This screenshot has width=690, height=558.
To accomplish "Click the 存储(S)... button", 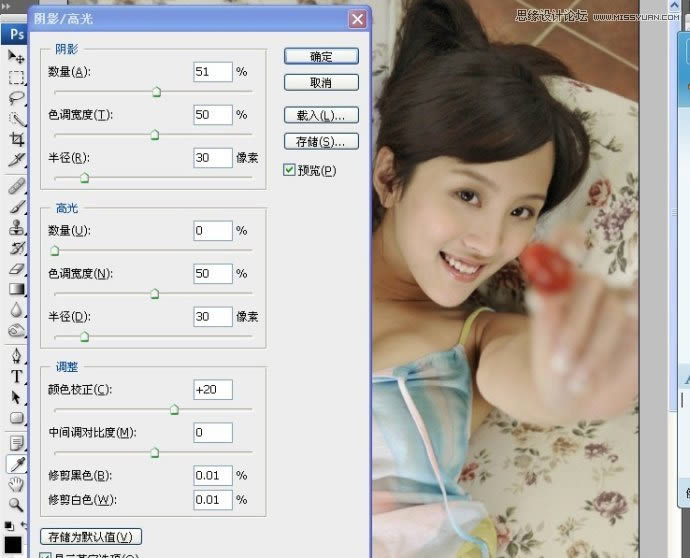I will click(321, 142).
